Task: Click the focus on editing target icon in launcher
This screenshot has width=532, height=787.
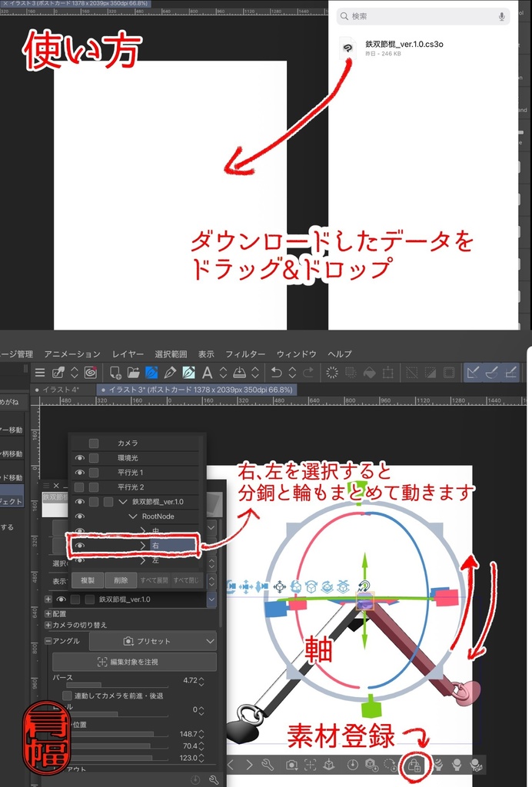Action: pyautogui.click(x=310, y=765)
